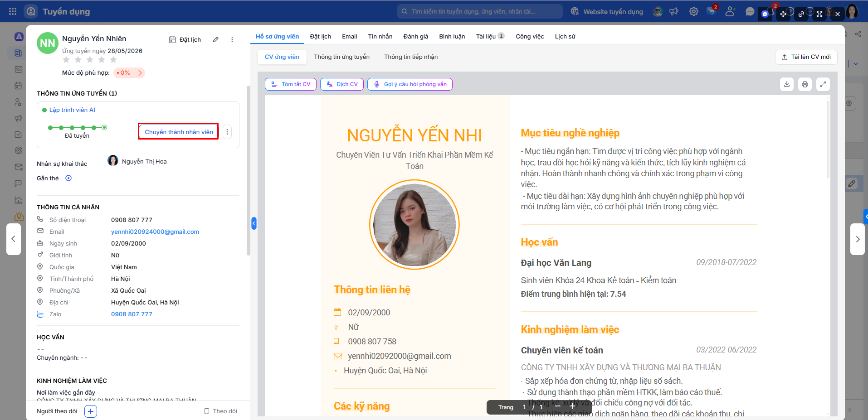
Task: Click the Zalo number 0908 807 777
Action: [x=132, y=314]
